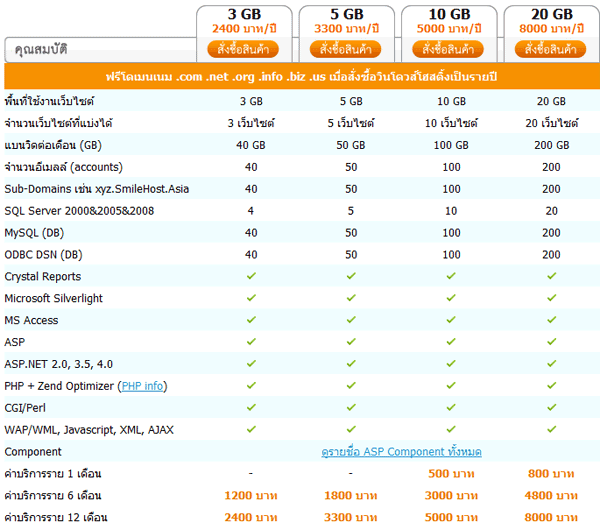Click 3300 บาท in the 12-month row
The width and height of the screenshot is (600, 530).
click(351, 517)
